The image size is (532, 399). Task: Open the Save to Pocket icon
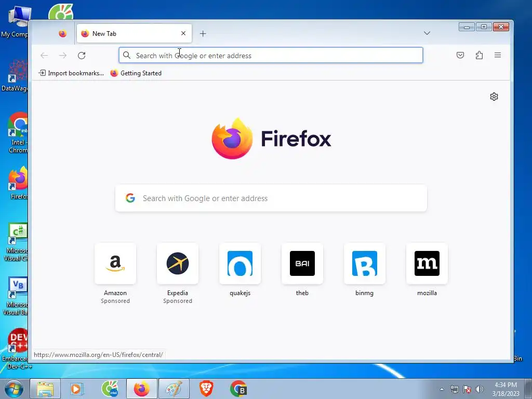click(460, 55)
